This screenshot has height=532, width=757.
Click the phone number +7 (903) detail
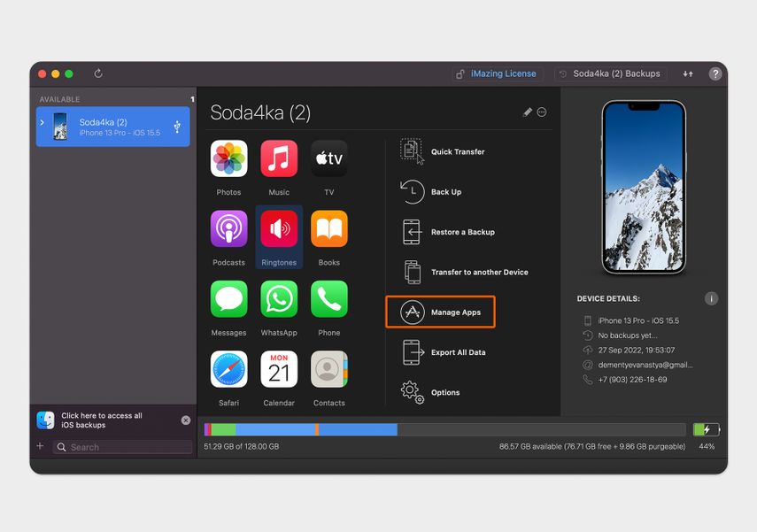click(x=632, y=380)
